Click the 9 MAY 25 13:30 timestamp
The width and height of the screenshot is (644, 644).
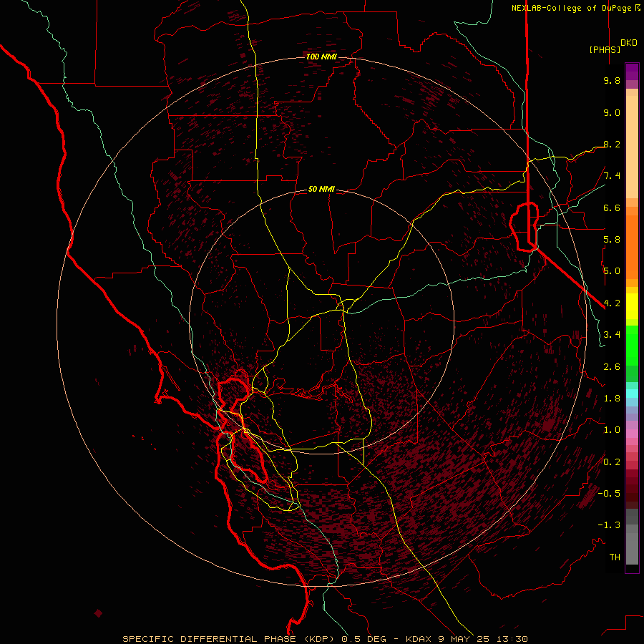point(483,639)
